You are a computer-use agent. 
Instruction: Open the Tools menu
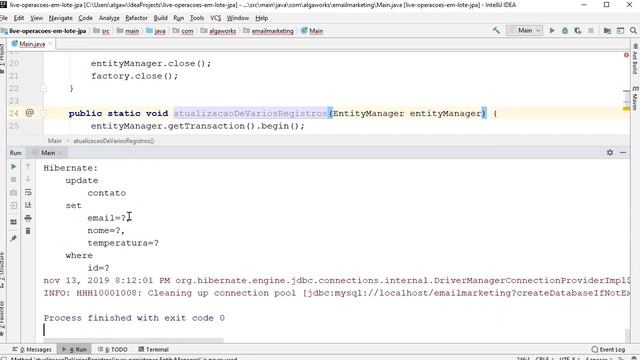(x=197, y=18)
